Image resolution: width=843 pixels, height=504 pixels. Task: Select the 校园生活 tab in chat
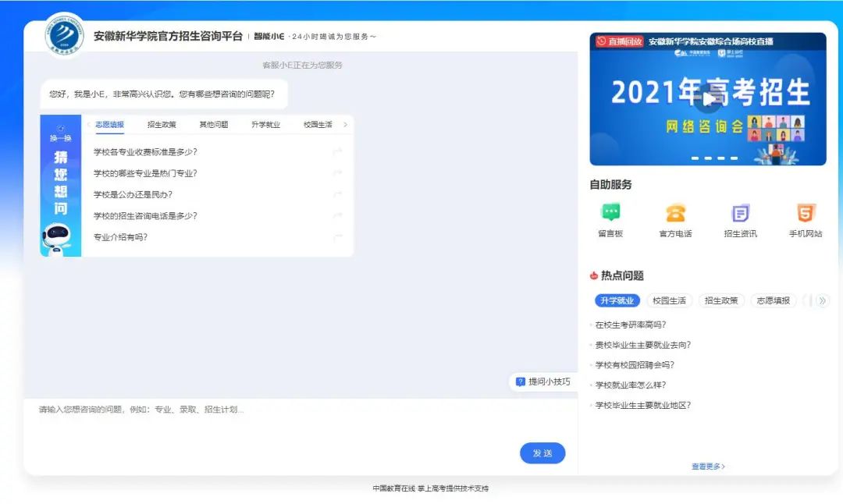click(318, 125)
